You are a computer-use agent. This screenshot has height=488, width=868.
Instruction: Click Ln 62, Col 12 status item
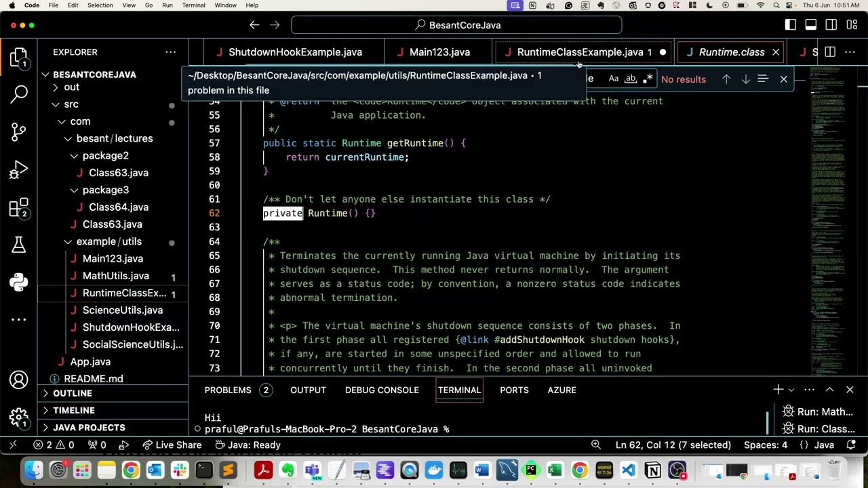[x=673, y=445]
